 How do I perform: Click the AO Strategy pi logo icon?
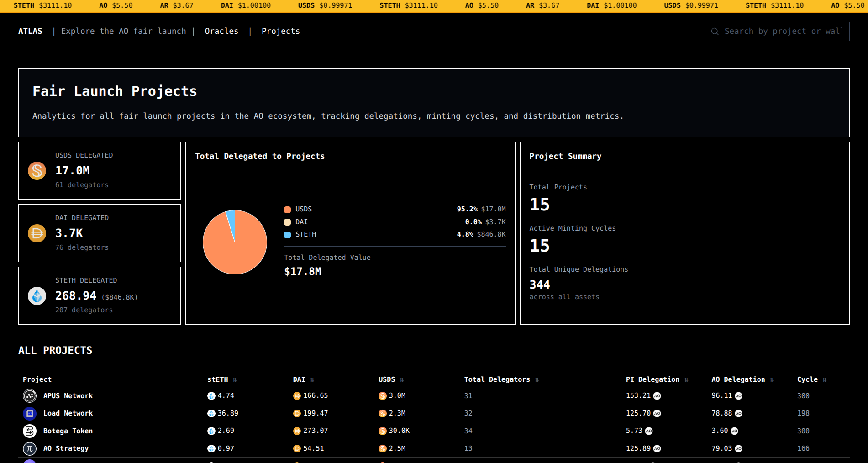tap(30, 448)
